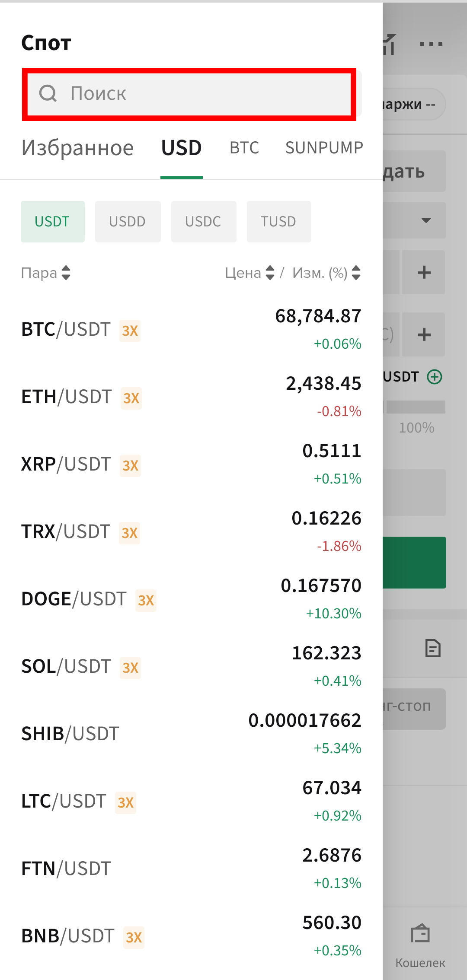Tap the 3X badge beside BTC/USDT
This screenshot has height=980, width=467.
pos(130,331)
